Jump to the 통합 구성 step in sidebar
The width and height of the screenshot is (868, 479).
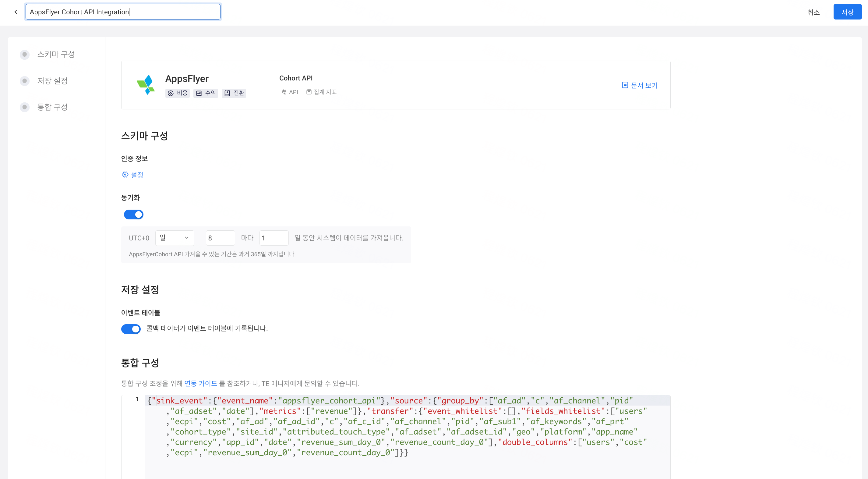(52, 107)
